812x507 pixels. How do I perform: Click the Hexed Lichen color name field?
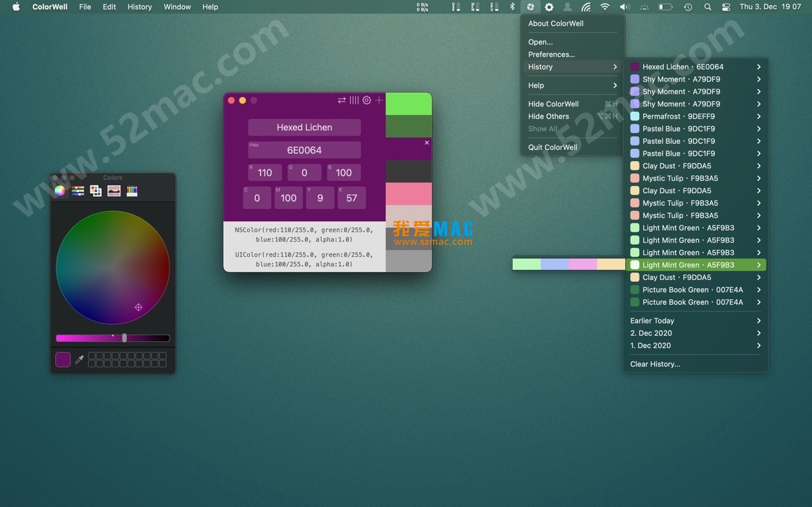tap(305, 127)
